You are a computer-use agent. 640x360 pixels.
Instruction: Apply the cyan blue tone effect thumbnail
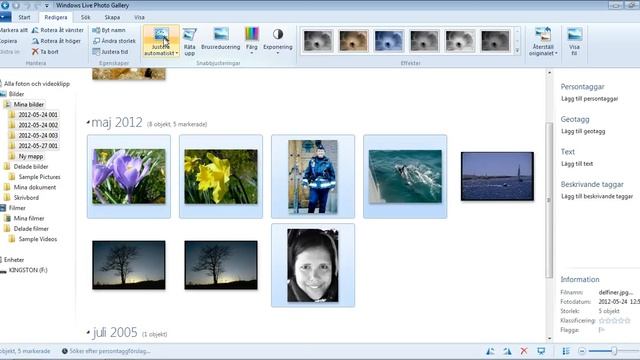click(389, 40)
